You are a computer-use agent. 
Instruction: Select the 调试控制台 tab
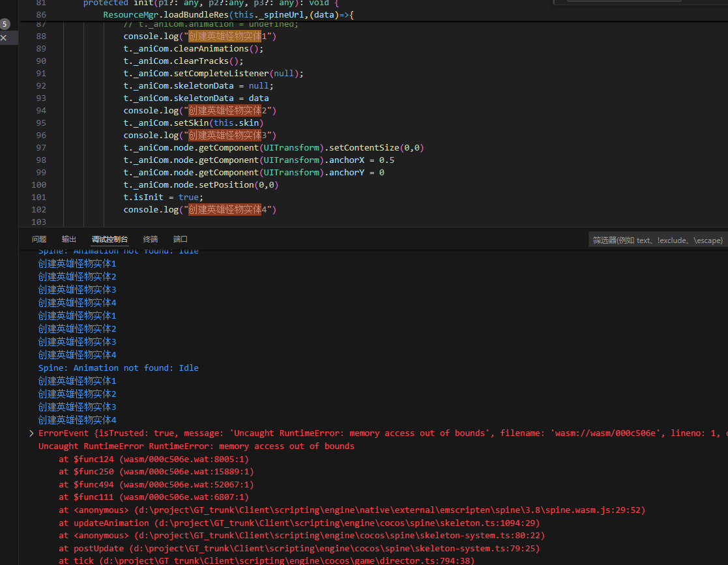click(x=109, y=239)
